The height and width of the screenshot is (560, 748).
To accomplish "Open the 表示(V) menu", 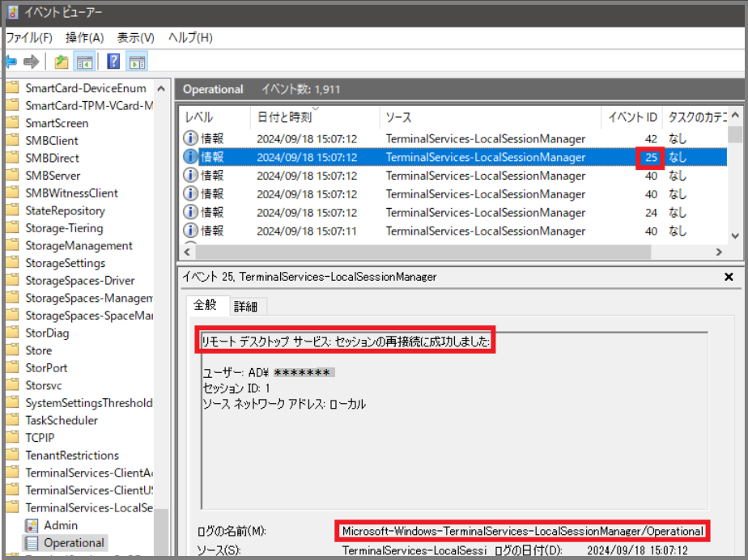I will [135, 38].
